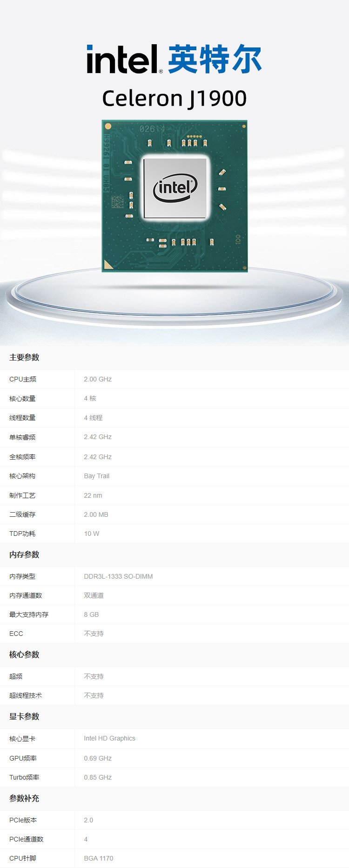Screen dimensions: 349x868
Task: Click the '双通道' value
Action: point(94,595)
